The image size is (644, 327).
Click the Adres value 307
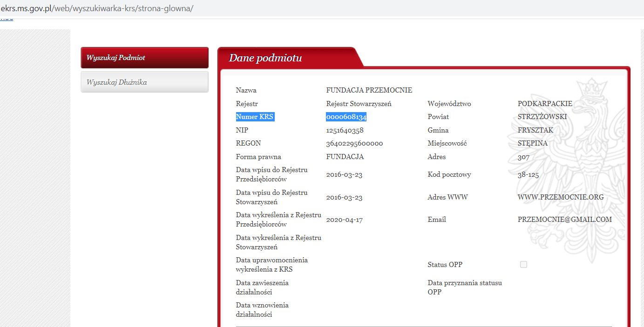coord(524,157)
